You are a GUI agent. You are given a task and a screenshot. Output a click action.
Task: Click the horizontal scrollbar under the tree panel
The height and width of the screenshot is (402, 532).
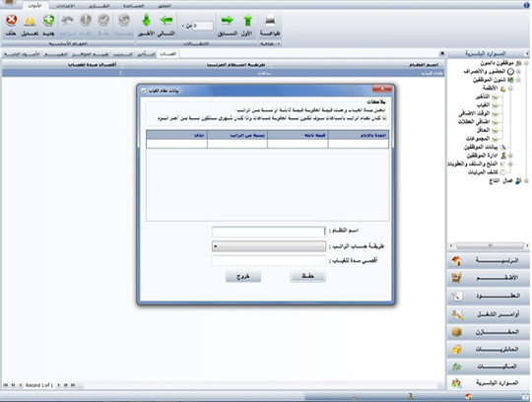490,245
